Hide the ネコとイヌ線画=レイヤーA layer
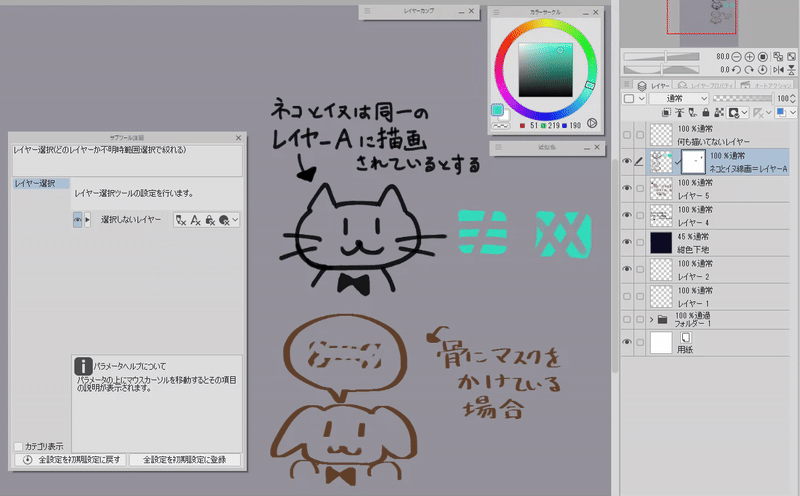The image size is (800, 496). click(627, 161)
